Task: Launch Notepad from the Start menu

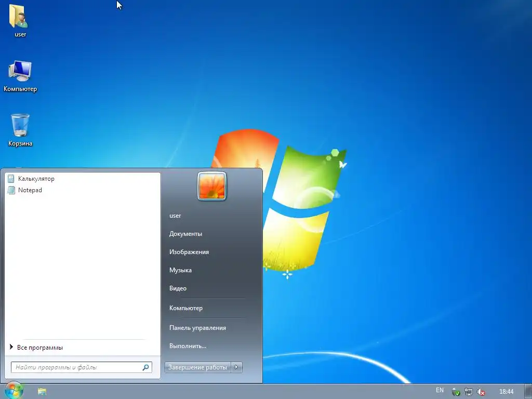Action: [x=83, y=190]
